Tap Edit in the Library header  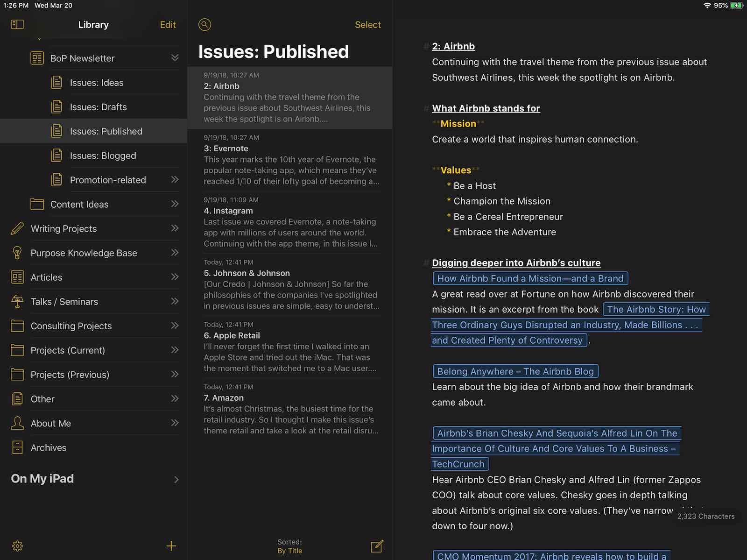pyautogui.click(x=168, y=25)
